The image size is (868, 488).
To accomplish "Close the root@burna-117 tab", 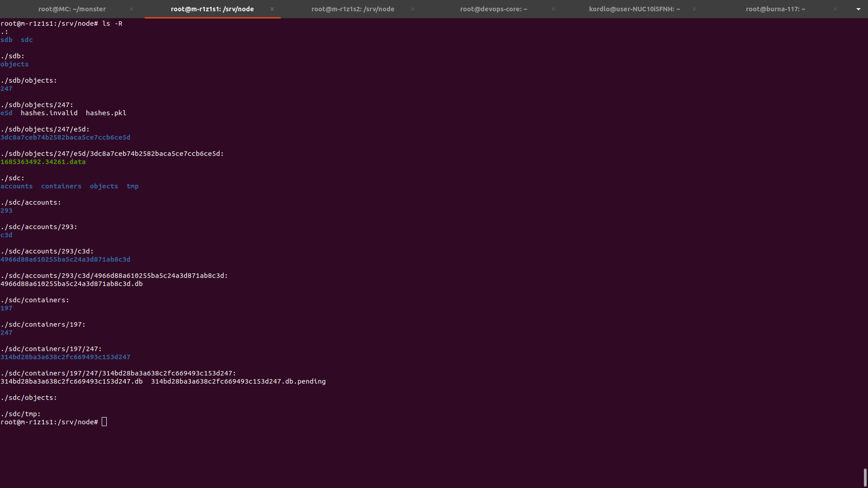I will [835, 9].
